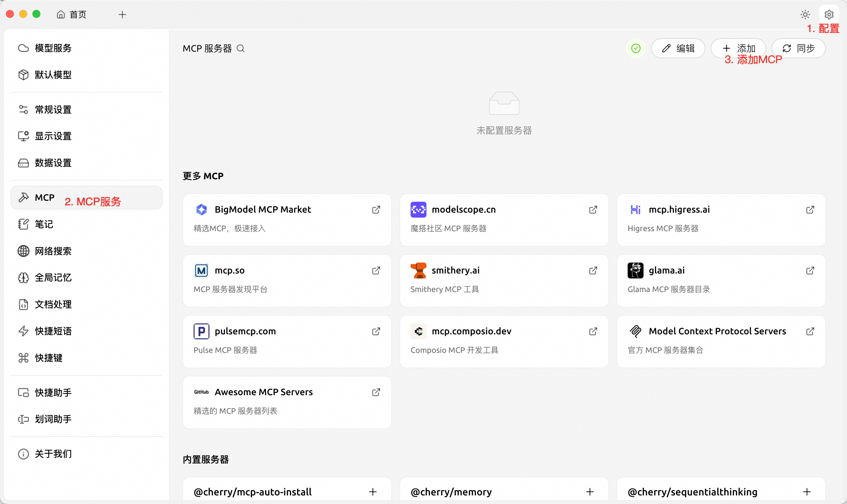Open Awesome MCP Servers GitHub link
Image resolution: width=847 pixels, height=504 pixels.
[376, 392]
